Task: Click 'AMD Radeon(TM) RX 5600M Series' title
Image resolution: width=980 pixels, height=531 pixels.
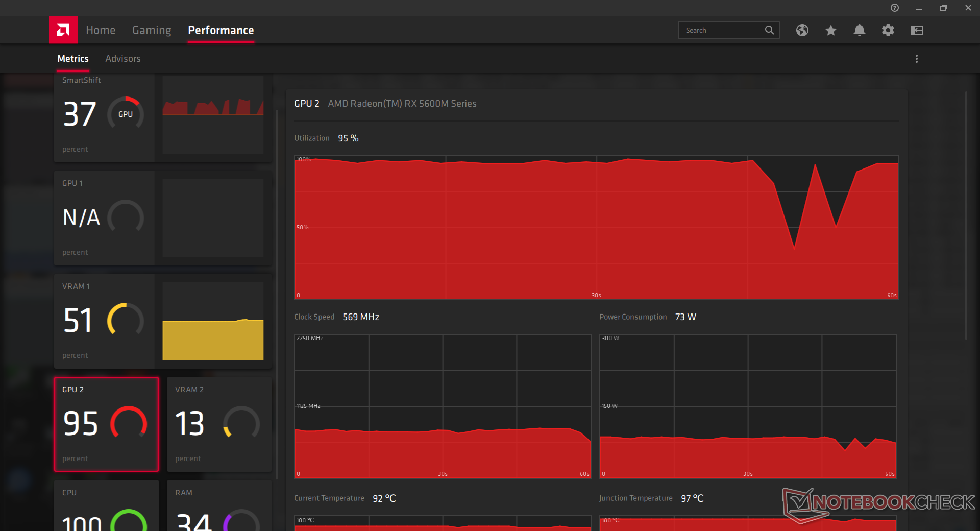Action: tap(402, 104)
